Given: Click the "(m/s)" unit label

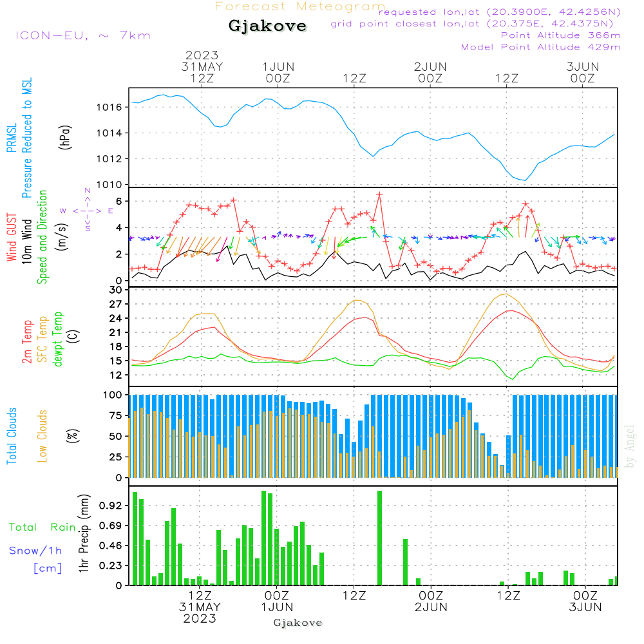Looking at the screenshot, I should 62,237.
